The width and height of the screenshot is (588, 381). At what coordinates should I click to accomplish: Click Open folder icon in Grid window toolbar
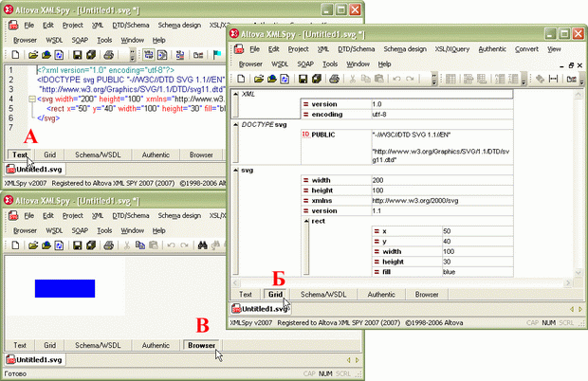pyautogui.click(x=257, y=79)
